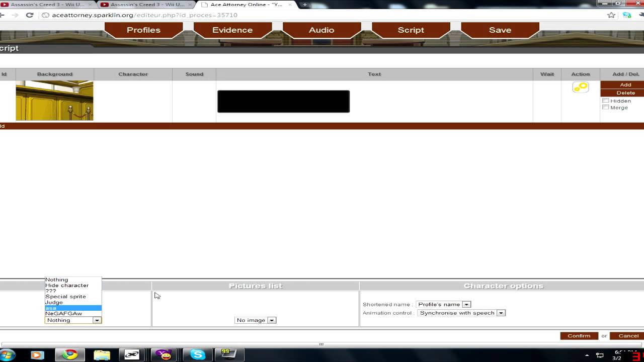Confirm the character selection
Viewport: 644px width, 362px height.
(x=579, y=336)
